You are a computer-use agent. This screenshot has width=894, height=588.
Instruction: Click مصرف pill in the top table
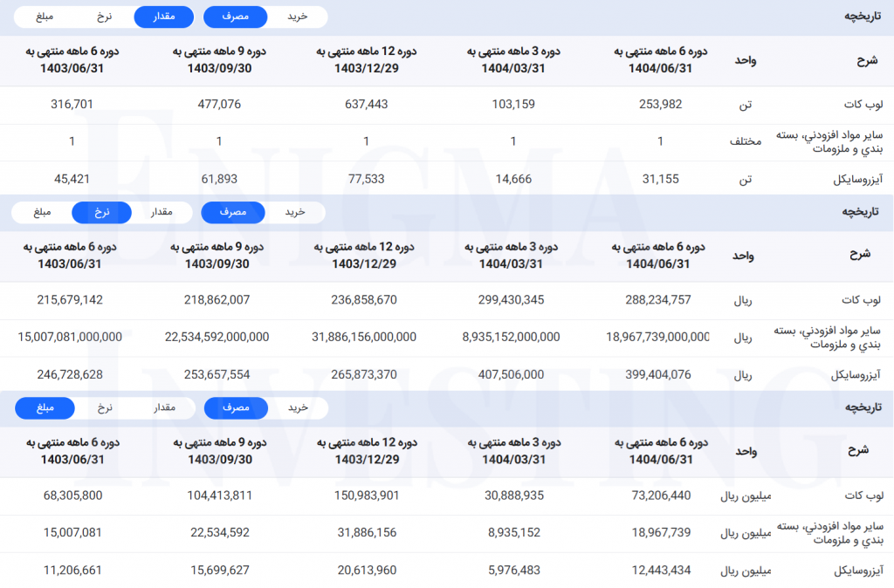coord(235,17)
